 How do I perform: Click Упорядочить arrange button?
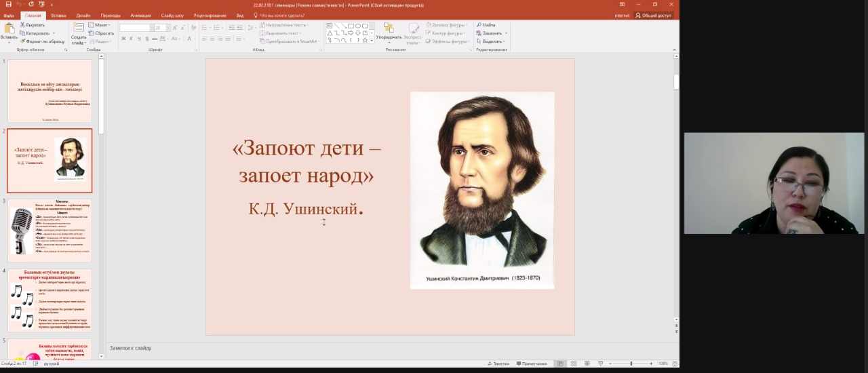pos(389,33)
